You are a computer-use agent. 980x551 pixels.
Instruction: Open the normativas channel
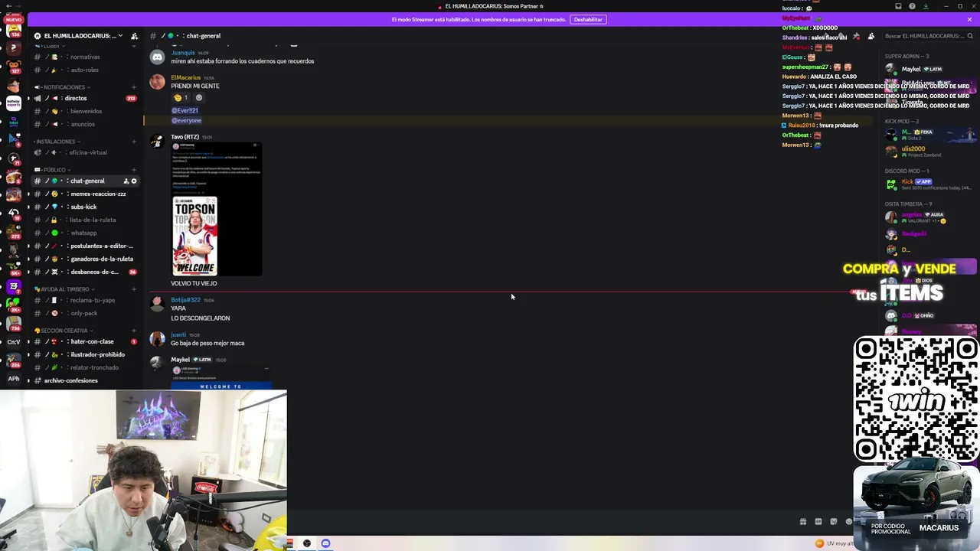pos(85,57)
